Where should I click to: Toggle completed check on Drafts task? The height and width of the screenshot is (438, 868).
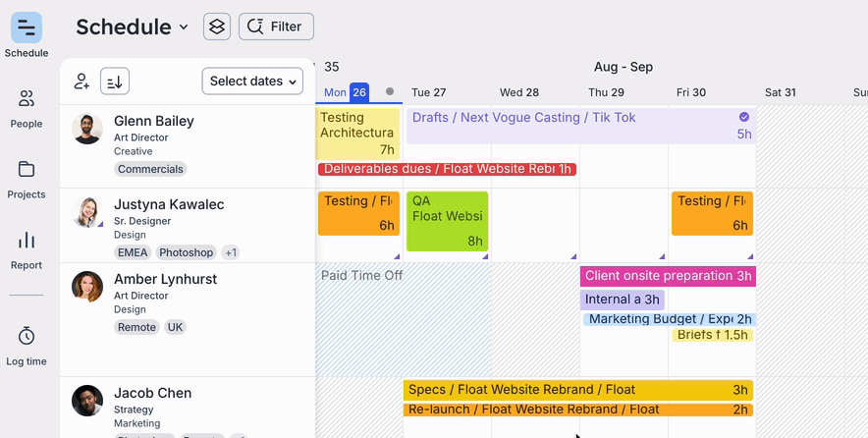pyautogui.click(x=744, y=117)
